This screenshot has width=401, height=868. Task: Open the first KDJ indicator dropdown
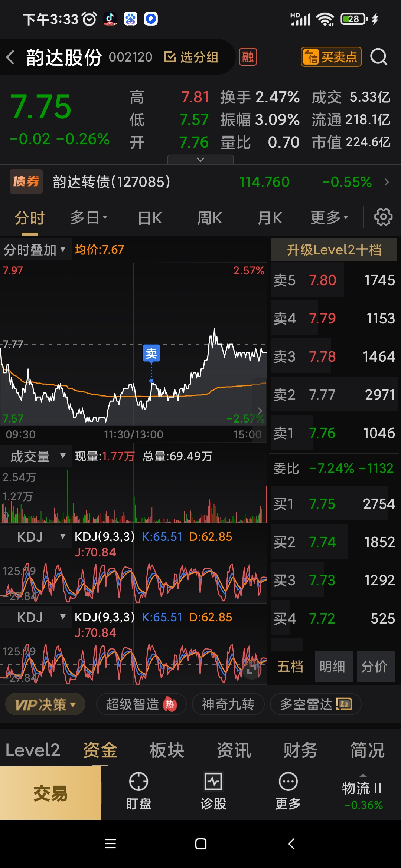[36, 537]
